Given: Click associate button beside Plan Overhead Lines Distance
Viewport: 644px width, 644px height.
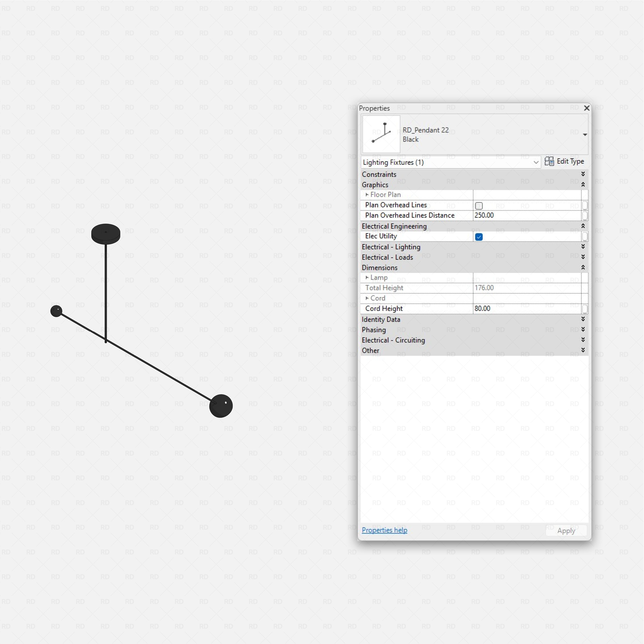Looking at the screenshot, I should (x=585, y=216).
